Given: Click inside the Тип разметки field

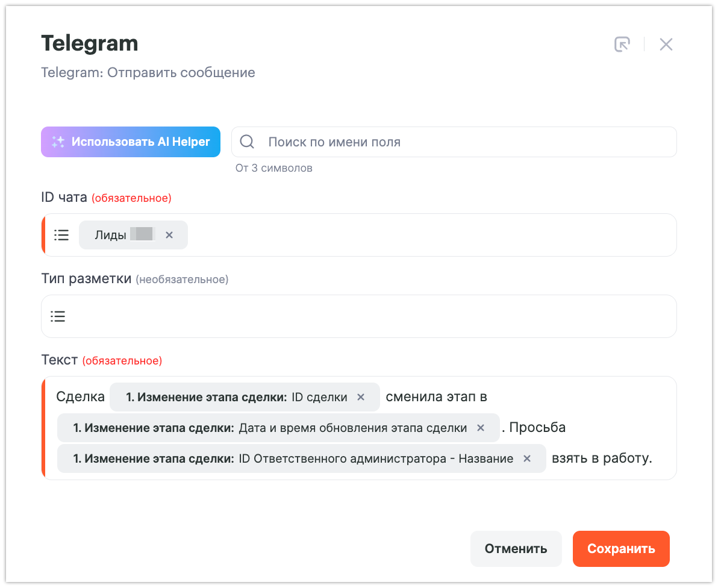Looking at the screenshot, I should point(361,316).
